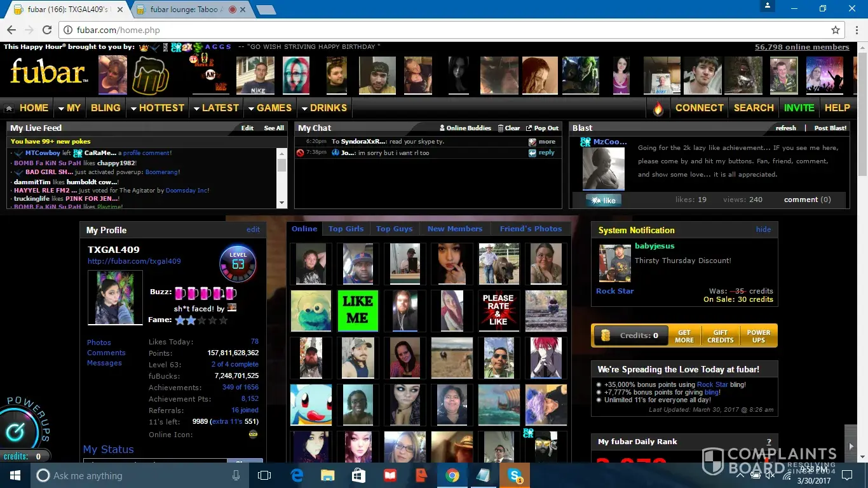Click the GET MORE credits button

point(684,335)
